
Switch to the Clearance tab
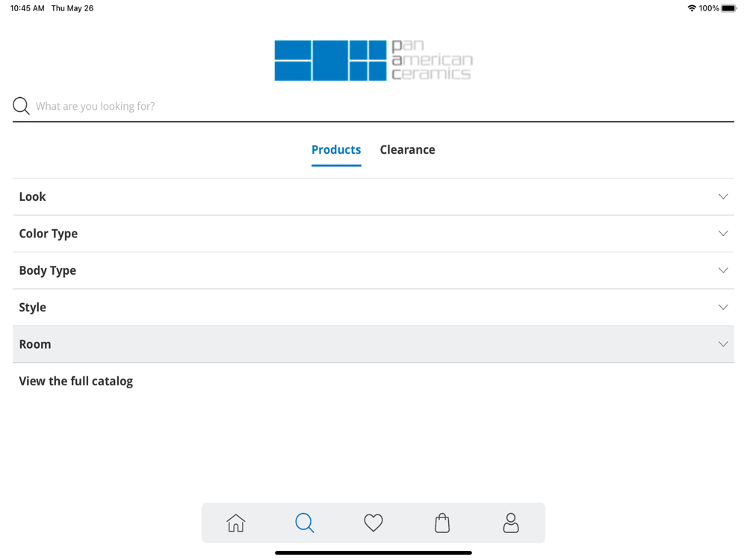pyautogui.click(x=407, y=150)
